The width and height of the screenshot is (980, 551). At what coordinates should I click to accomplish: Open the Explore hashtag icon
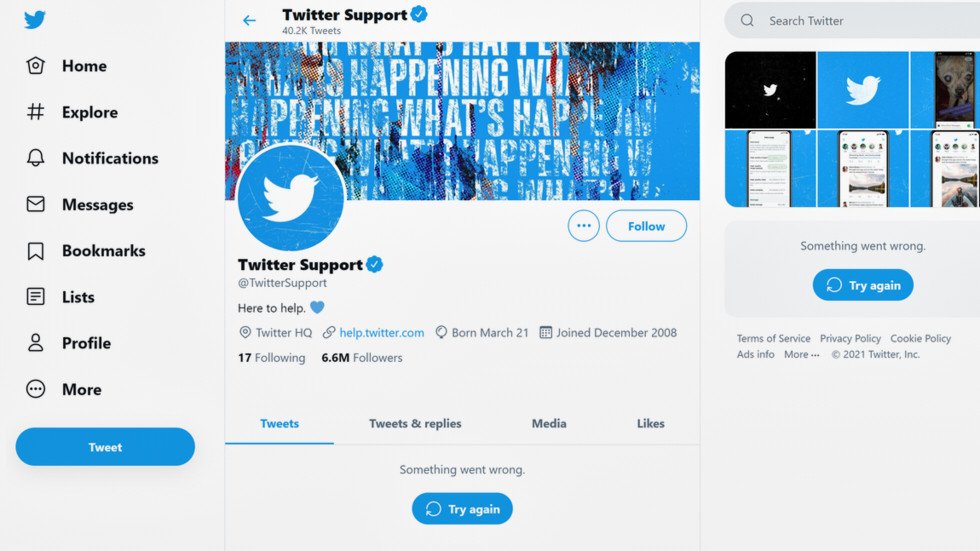click(x=36, y=112)
